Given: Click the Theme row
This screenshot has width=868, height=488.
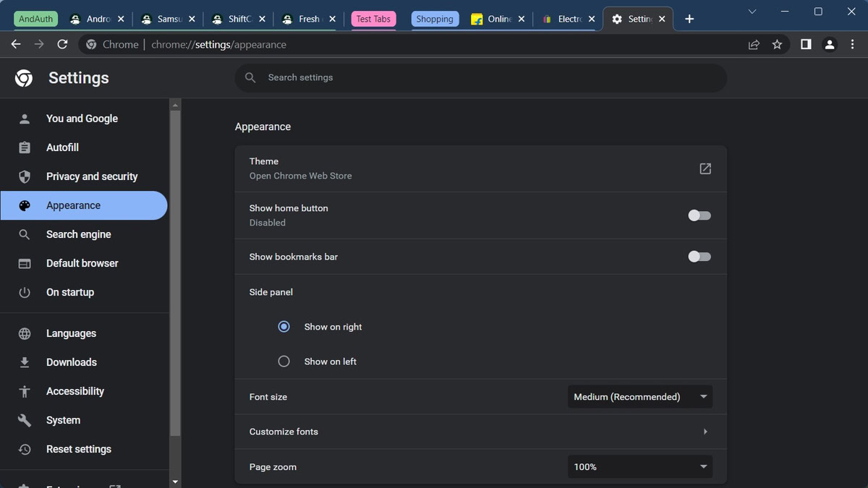Looking at the screenshot, I should pyautogui.click(x=480, y=168).
